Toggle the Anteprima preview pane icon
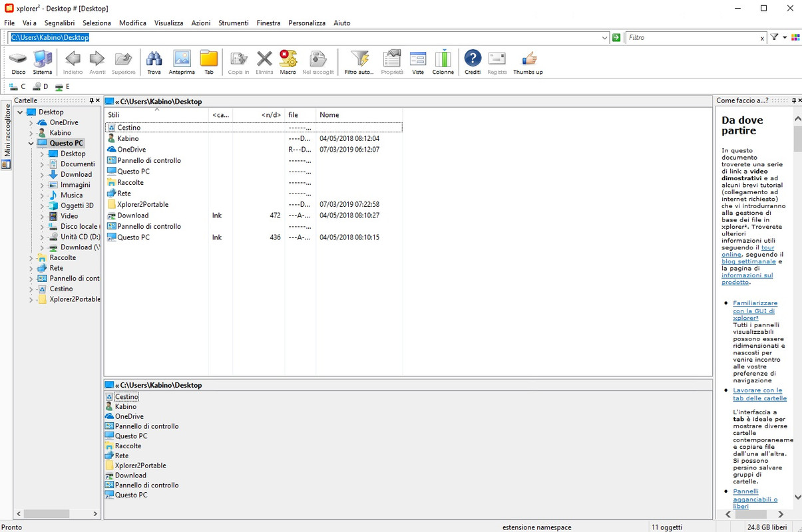 tap(182, 63)
